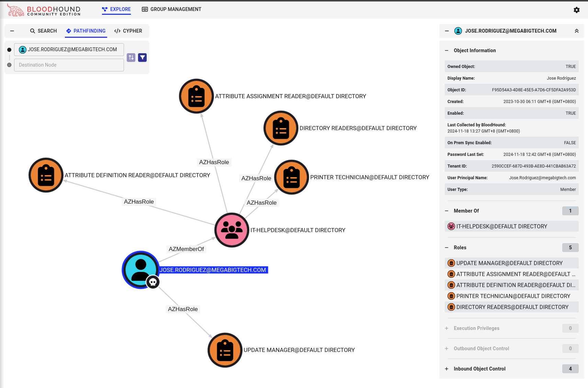
Task: Collapse the Member Of section
Action: 446,211
